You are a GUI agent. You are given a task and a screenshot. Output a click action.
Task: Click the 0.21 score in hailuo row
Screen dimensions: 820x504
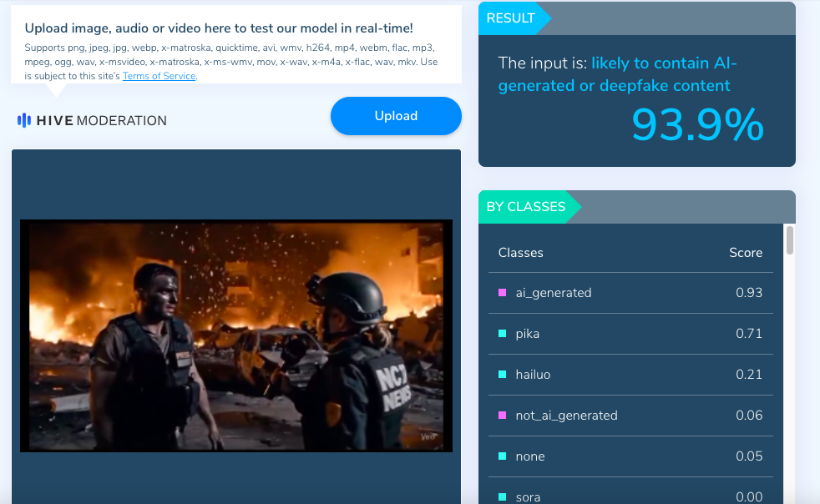748,375
